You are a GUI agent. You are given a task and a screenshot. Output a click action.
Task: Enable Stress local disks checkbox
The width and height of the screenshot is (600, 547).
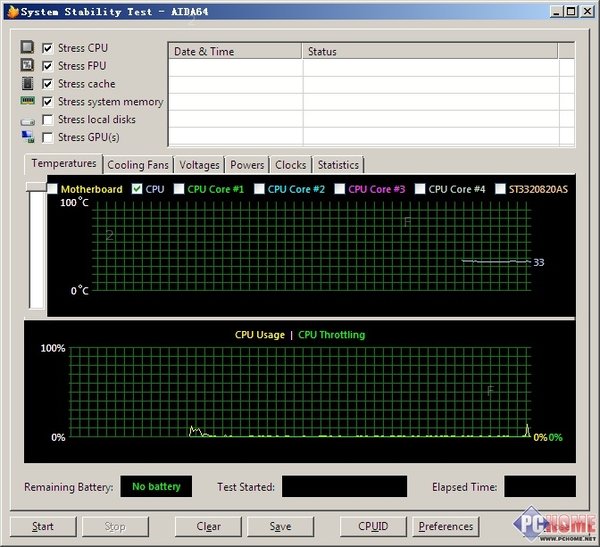(47, 119)
